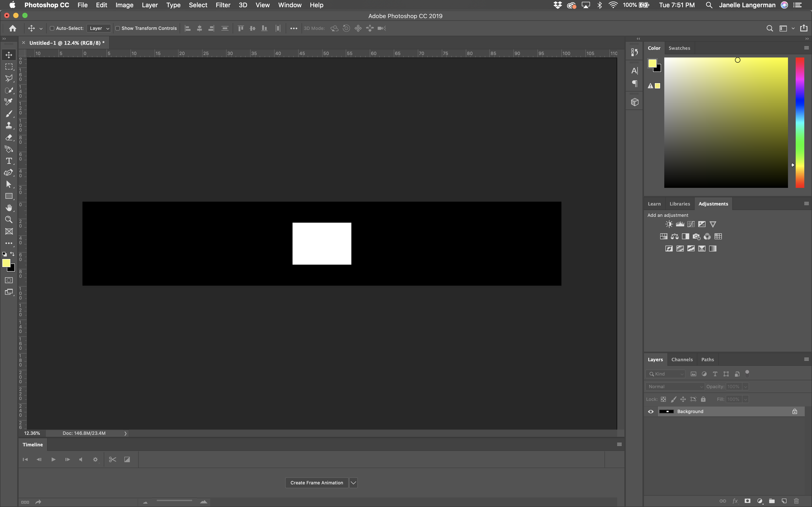Enable Show Transform Controls checkbox
The image size is (812, 507).
pyautogui.click(x=117, y=28)
